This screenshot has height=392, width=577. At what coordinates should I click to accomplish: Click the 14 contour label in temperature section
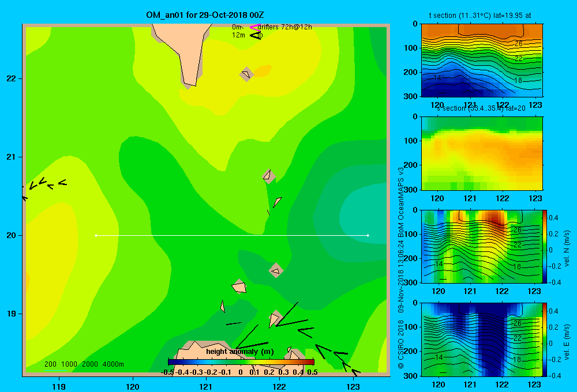(437, 78)
